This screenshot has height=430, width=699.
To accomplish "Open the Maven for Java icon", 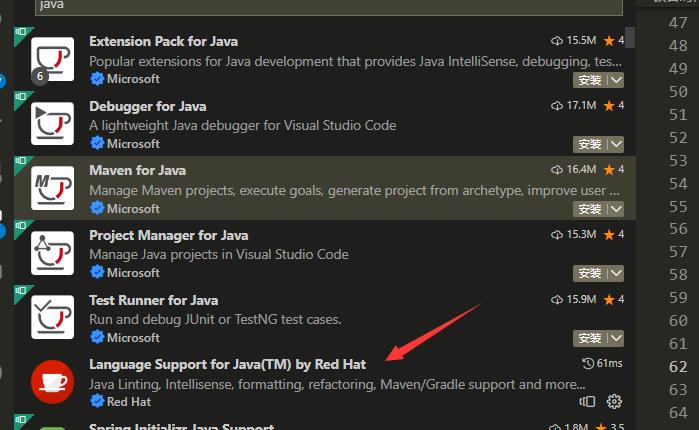I will pos(53,188).
